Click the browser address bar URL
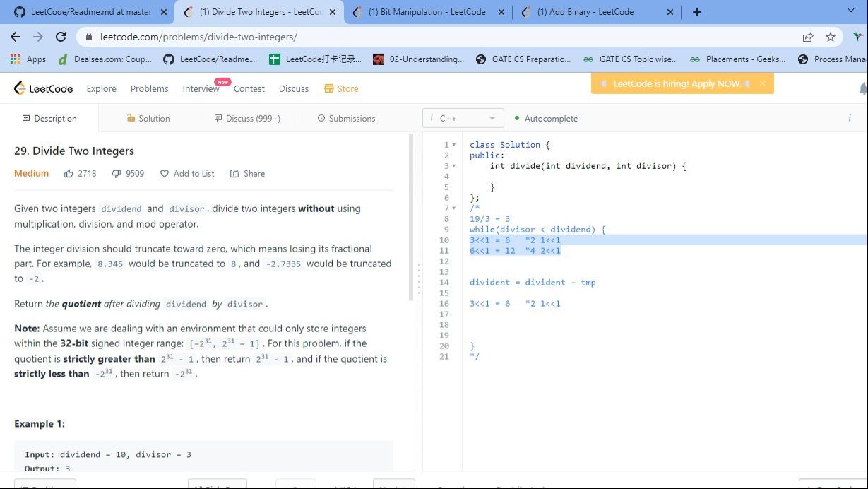The height and width of the screenshot is (489, 868). (198, 37)
